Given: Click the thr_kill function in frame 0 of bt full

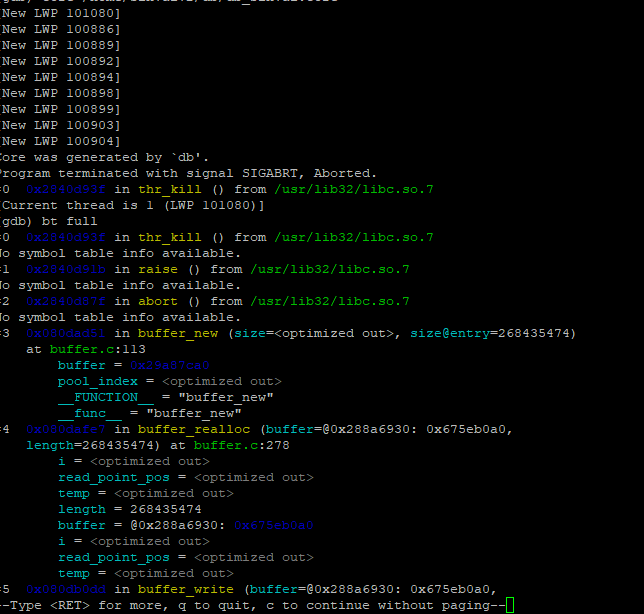Looking at the screenshot, I should tap(170, 237).
